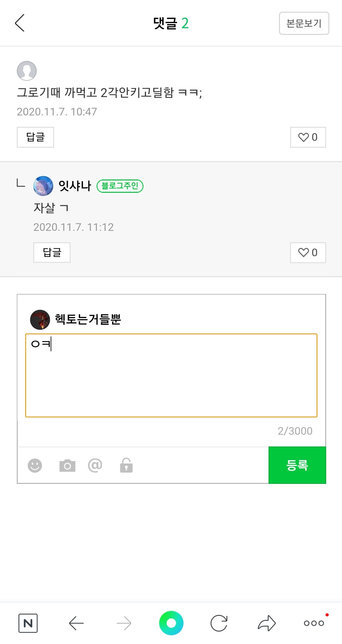Open 잇샤나's profile picture
The height and width of the screenshot is (644, 342).
click(43, 186)
